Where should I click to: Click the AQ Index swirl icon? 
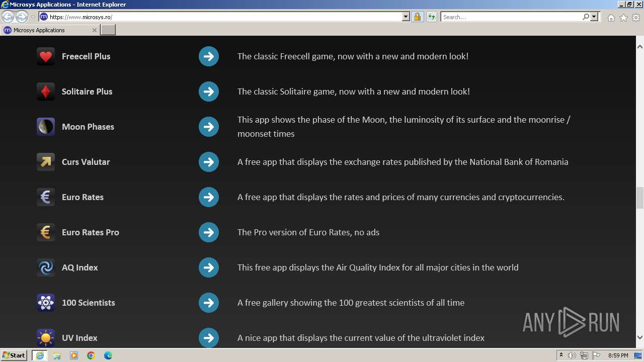tap(46, 267)
